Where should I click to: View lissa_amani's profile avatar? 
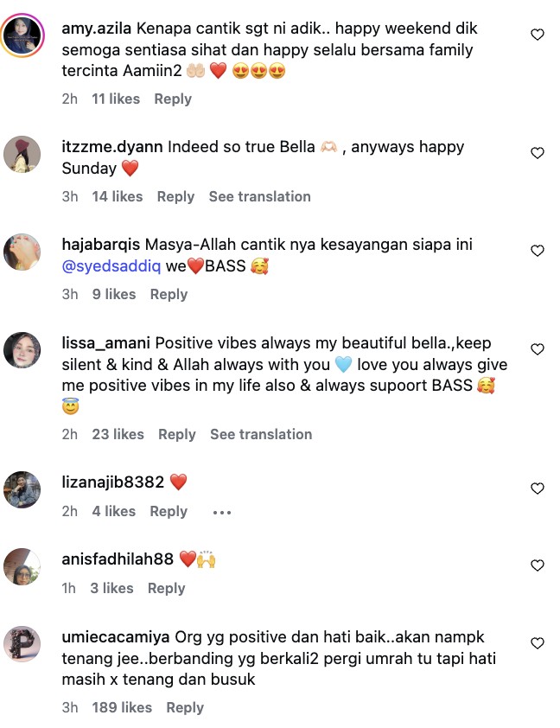(x=23, y=350)
